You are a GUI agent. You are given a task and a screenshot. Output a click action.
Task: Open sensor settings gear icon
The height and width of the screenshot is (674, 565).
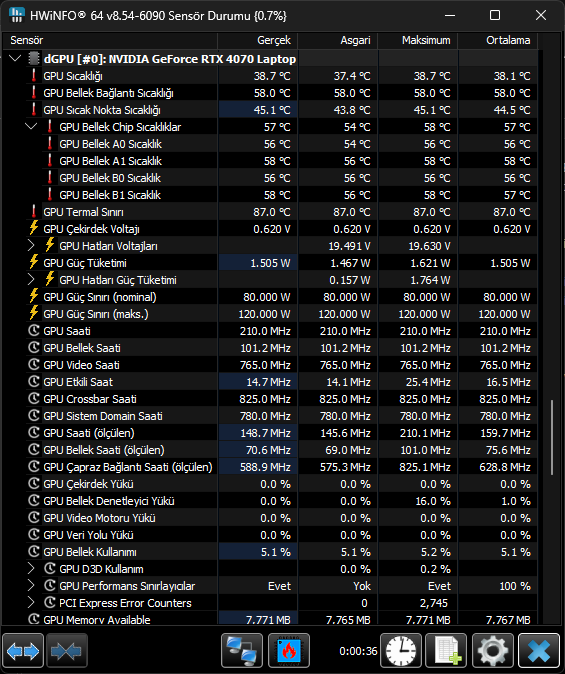[x=493, y=651]
